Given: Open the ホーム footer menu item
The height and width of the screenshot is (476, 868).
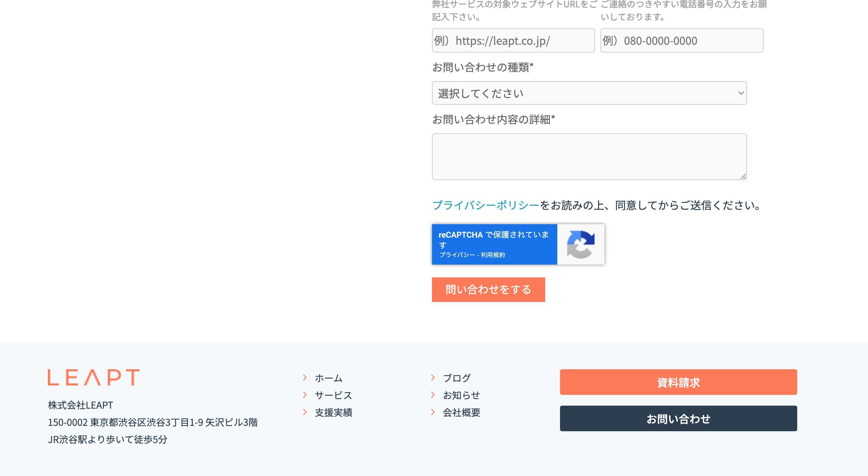Looking at the screenshot, I should pos(328,378).
